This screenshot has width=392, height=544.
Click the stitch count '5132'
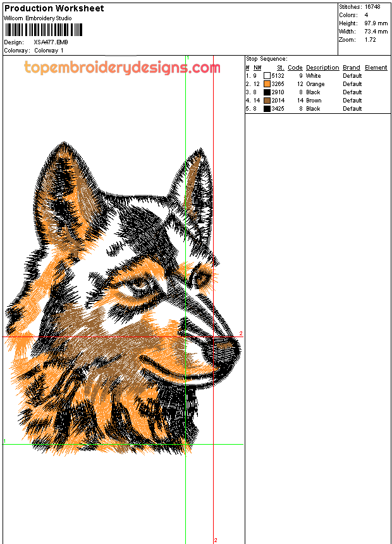[x=278, y=76]
